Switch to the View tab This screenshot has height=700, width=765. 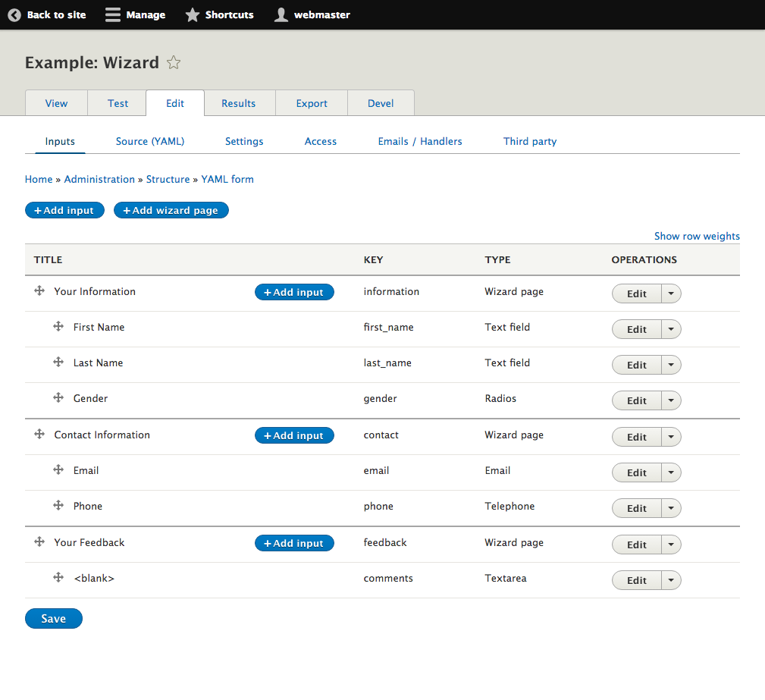click(x=57, y=103)
